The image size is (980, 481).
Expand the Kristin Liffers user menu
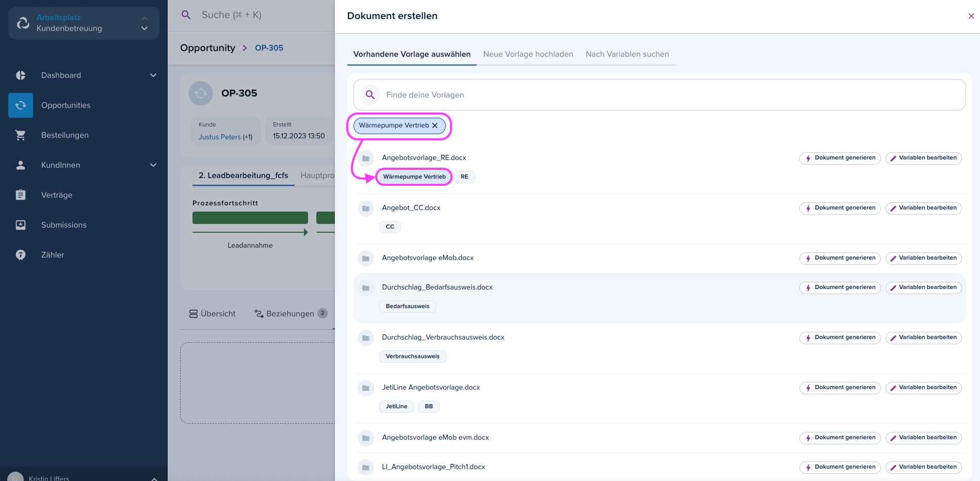154,479
